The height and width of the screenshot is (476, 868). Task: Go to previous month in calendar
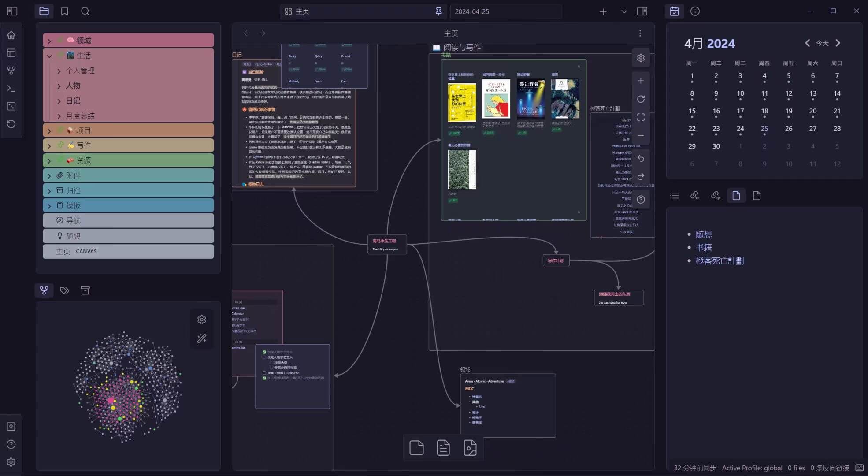tap(807, 43)
